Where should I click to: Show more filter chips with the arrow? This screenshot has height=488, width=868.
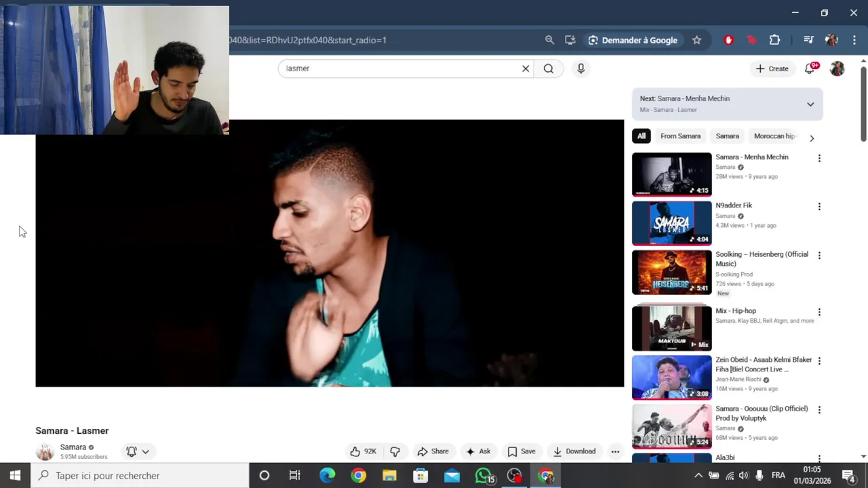click(x=812, y=138)
